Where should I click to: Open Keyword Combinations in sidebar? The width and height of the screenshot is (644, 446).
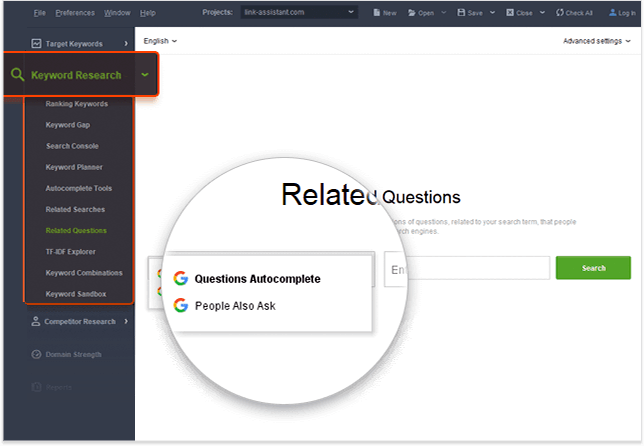pos(84,273)
